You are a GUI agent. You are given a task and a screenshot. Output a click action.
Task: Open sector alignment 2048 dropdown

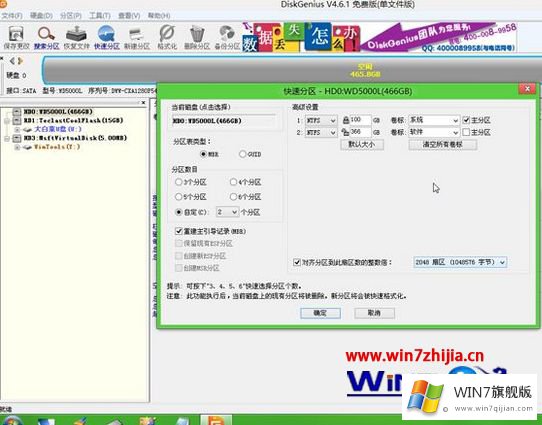coord(460,262)
